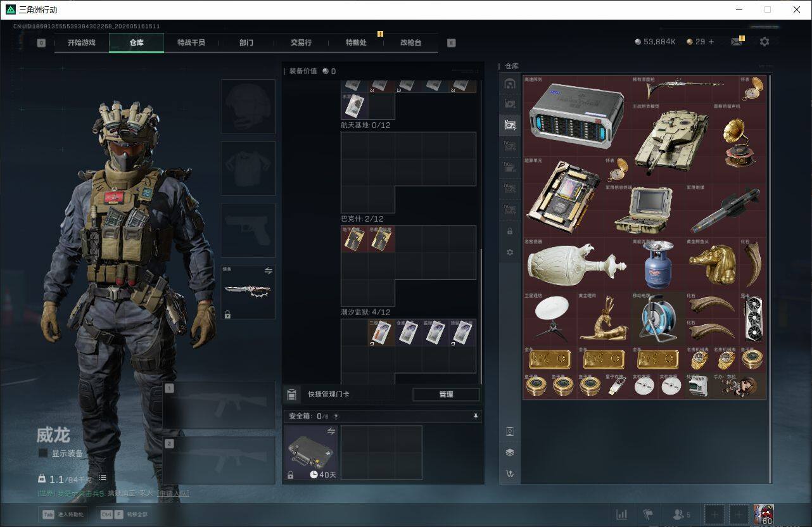Select the gramophone item in warehouse
This screenshot has width=812, height=527.
click(739, 143)
